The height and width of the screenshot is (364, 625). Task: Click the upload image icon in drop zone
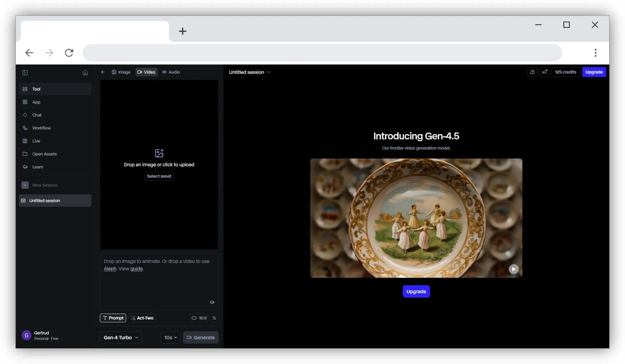coord(159,153)
